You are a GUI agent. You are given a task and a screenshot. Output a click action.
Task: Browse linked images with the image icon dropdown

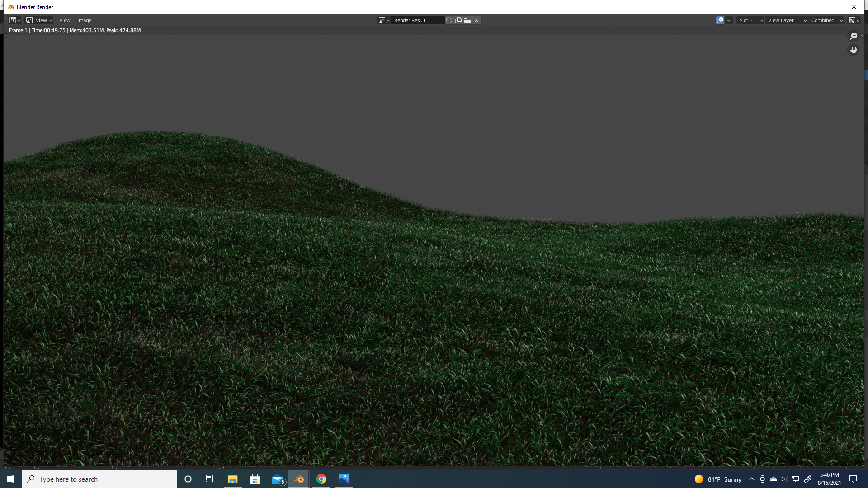pos(384,20)
